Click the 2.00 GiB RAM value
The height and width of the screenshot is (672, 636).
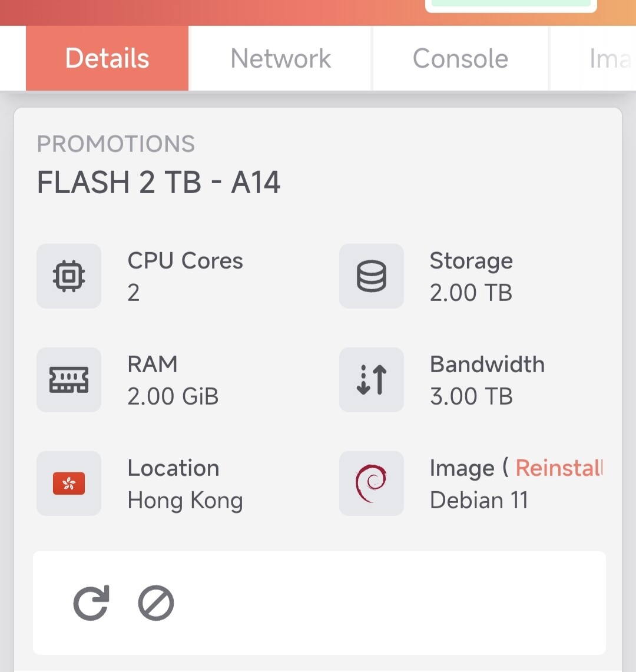(173, 396)
